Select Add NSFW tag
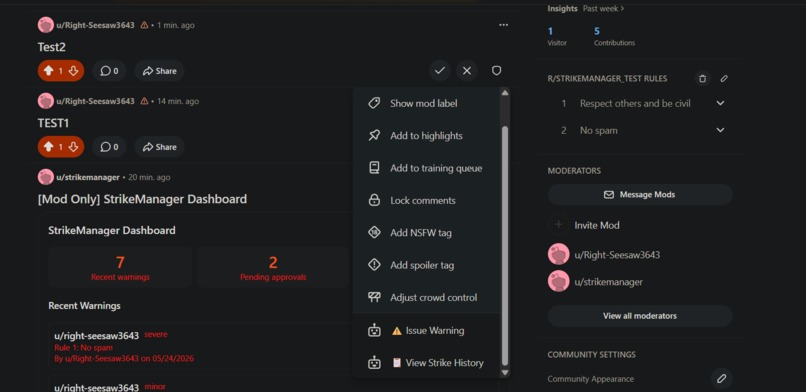The image size is (806, 392). pyautogui.click(x=426, y=233)
